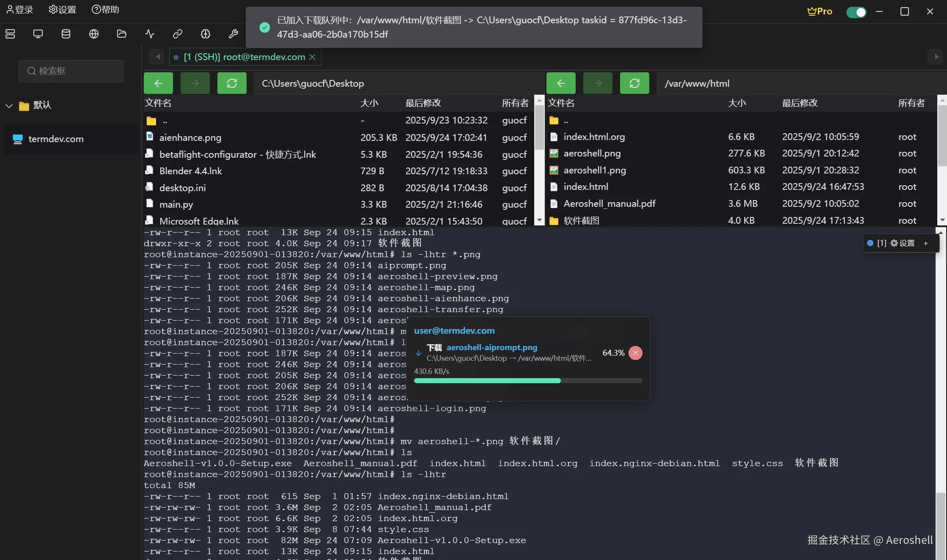Toggle the green switch beside Pro

tap(856, 12)
